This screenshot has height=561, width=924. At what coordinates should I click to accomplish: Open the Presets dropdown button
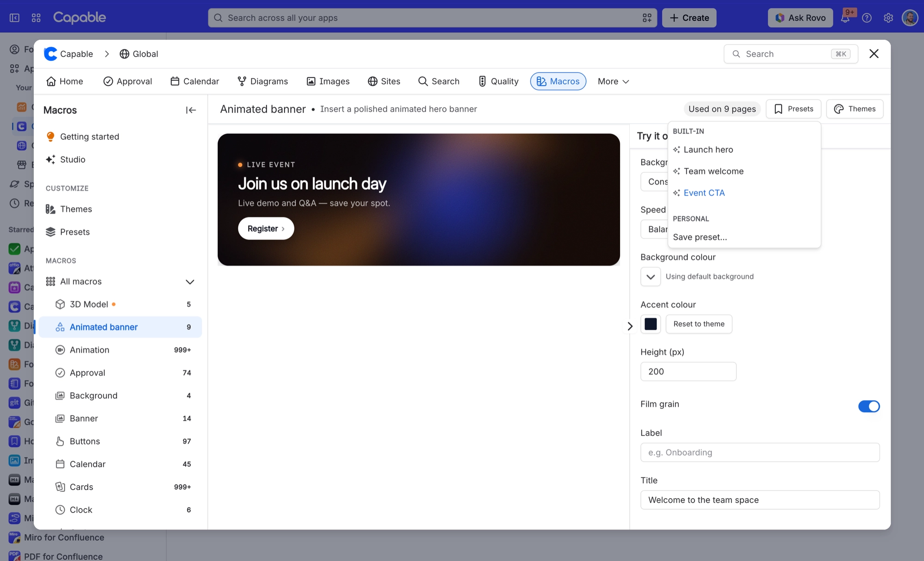pos(793,109)
